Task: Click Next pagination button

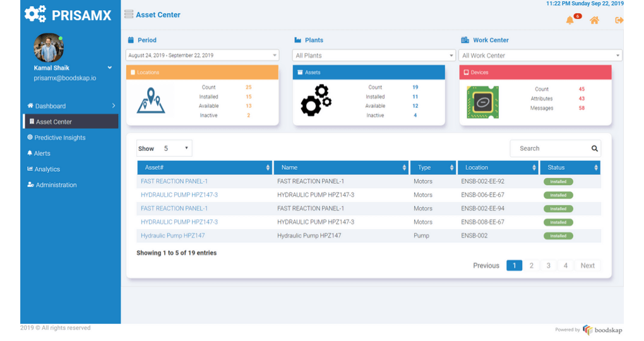Action: coord(587,265)
